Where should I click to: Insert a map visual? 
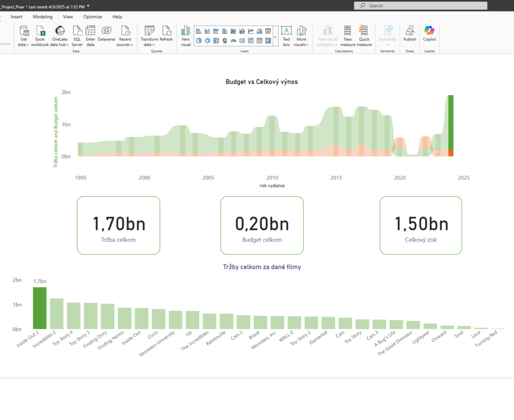224,41
